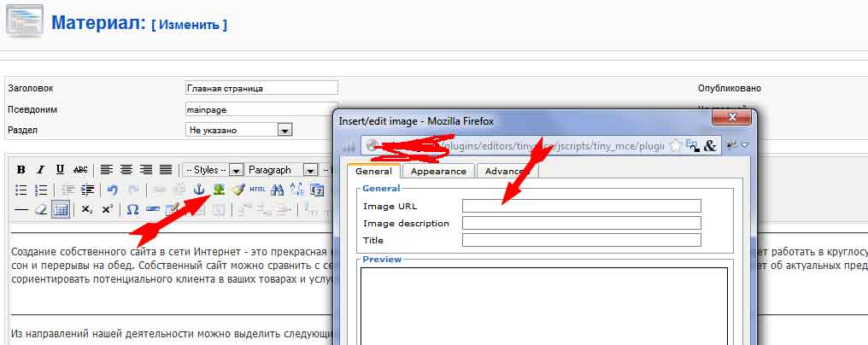Apply subscript formatting

click(87, 209)
